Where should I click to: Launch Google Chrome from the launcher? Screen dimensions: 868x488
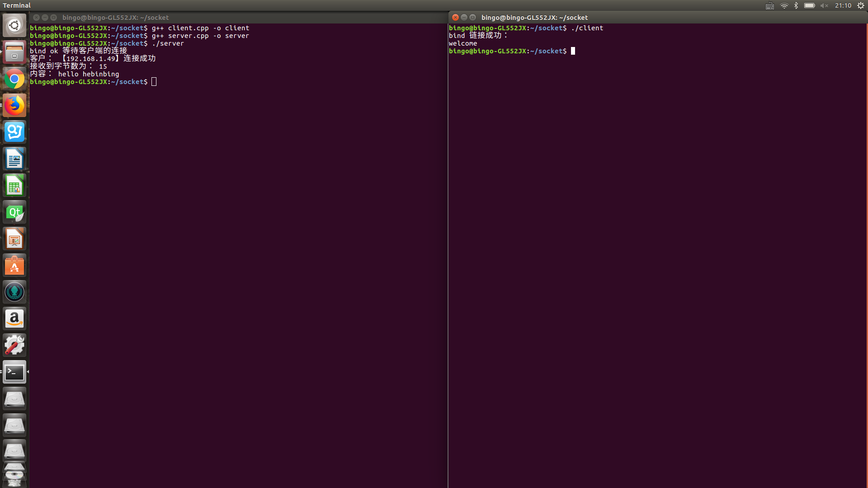[x=14, y=78]
